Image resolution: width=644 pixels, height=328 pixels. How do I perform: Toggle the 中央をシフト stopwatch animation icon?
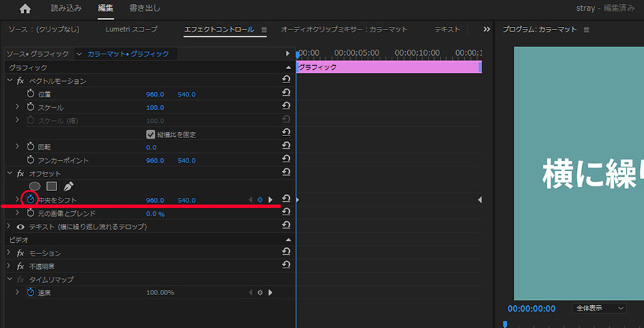pos(30,200)
